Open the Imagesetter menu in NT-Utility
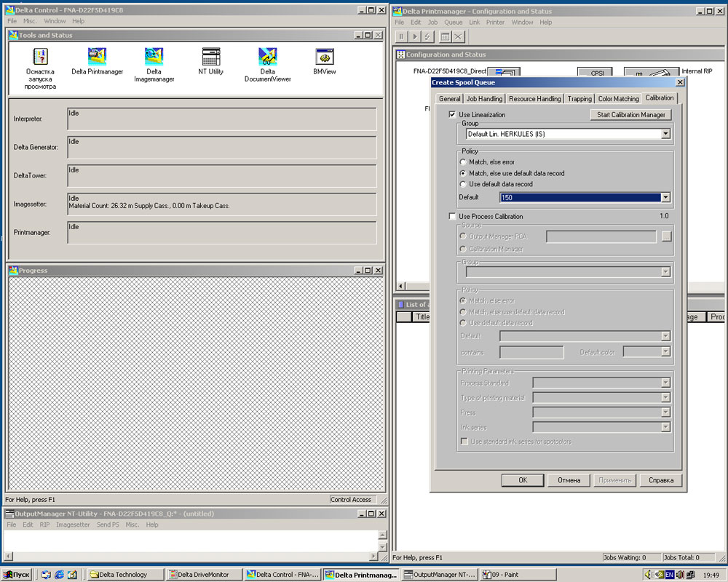The width and height of the screenshot is (728, 582). pos(73,525)
